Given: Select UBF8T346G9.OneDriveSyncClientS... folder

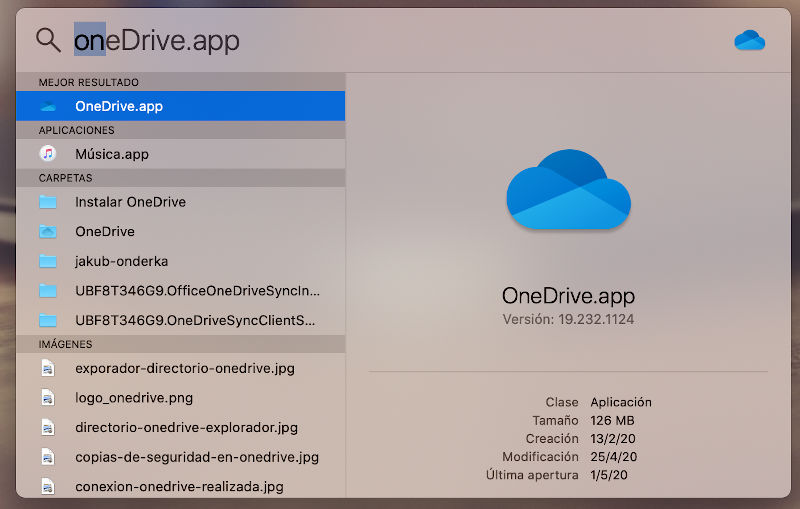Looking at the screenshot, I should tap(181, 320).
